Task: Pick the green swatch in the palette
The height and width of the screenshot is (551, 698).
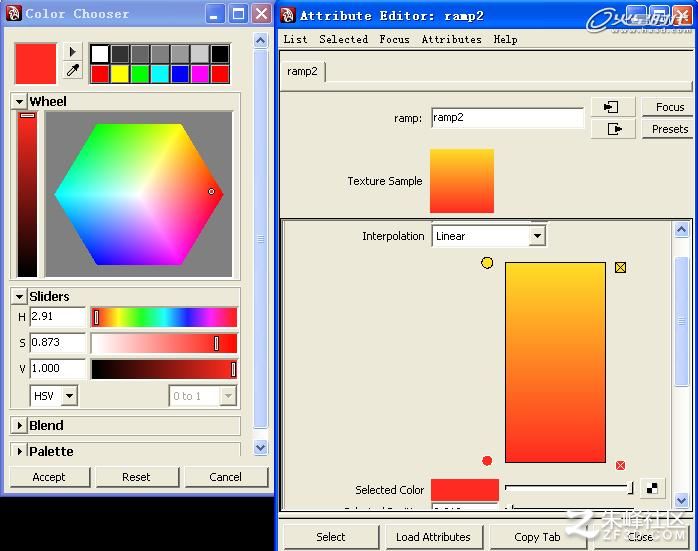Action: tap(140, 74)
